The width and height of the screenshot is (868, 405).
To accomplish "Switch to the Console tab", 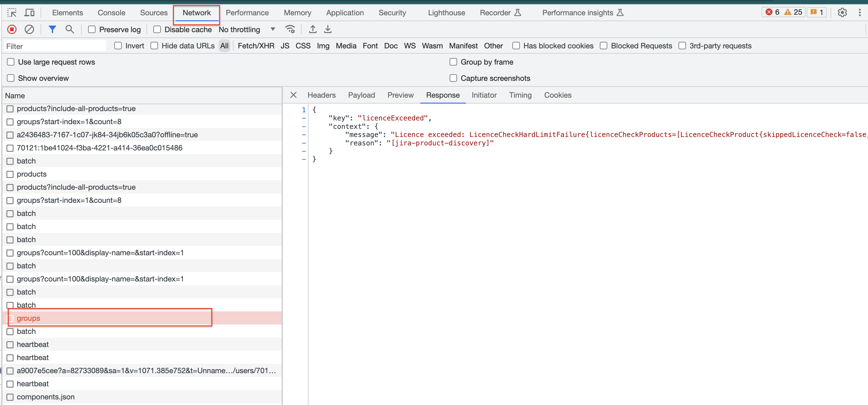I will click(111, 13).
